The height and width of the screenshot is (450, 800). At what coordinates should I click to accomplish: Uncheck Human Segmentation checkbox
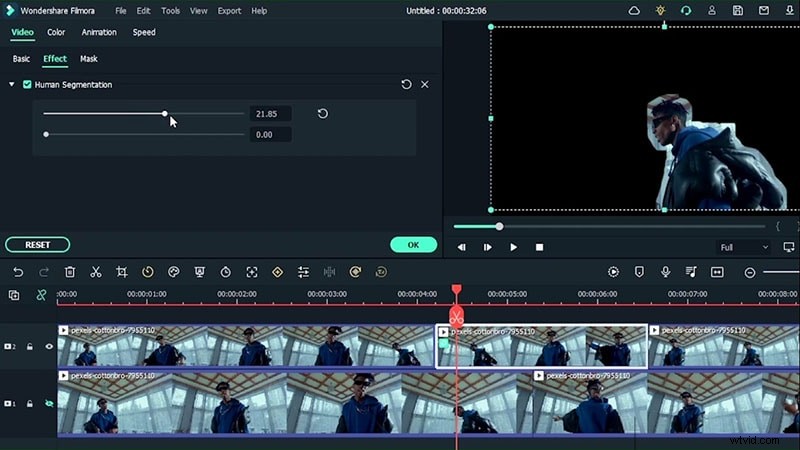[27, 85]
